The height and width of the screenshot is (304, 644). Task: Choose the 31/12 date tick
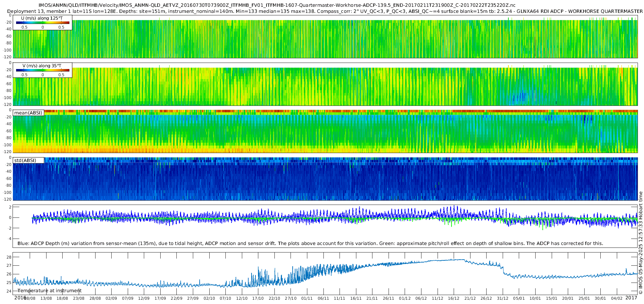click(503, 298)
